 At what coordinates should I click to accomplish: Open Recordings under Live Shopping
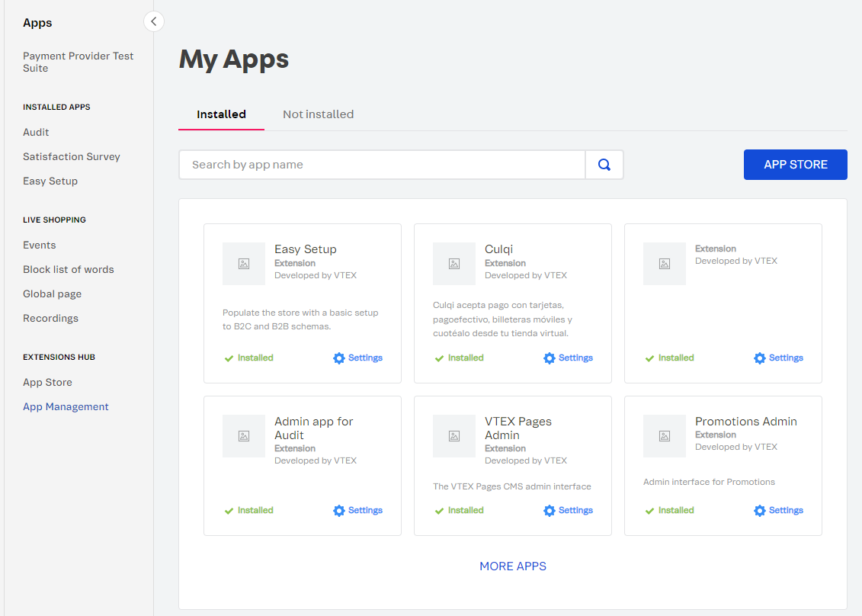point(50,318)
